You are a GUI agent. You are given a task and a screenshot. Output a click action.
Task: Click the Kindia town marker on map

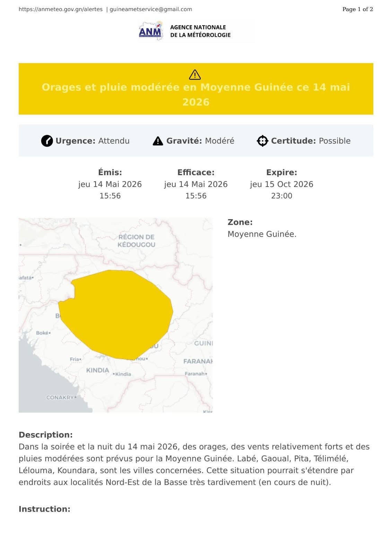tap(114, 374)
